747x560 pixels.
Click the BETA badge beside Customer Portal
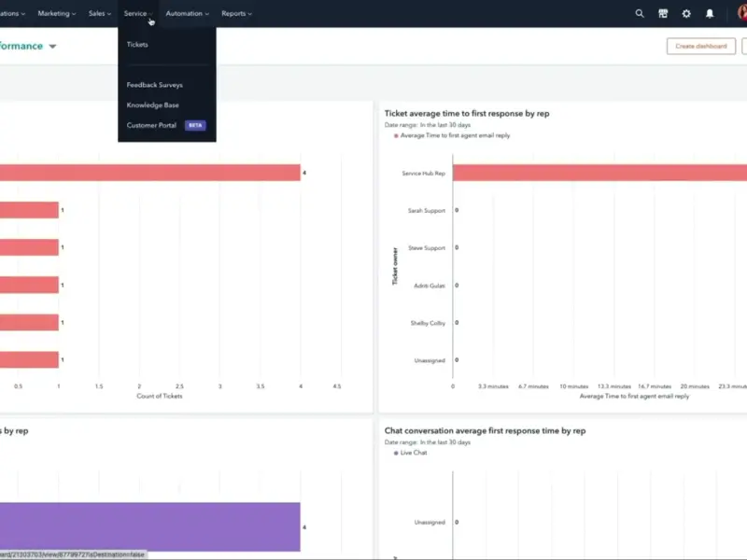[195, 125]
